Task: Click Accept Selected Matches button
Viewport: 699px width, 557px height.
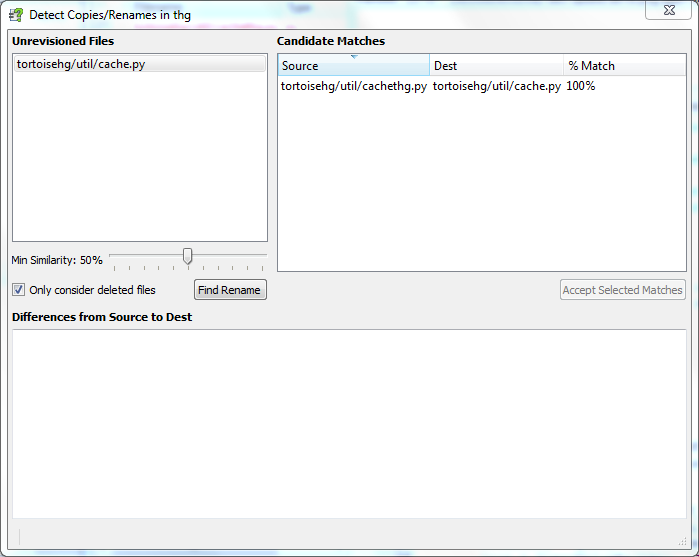Action: pos(622,290)
